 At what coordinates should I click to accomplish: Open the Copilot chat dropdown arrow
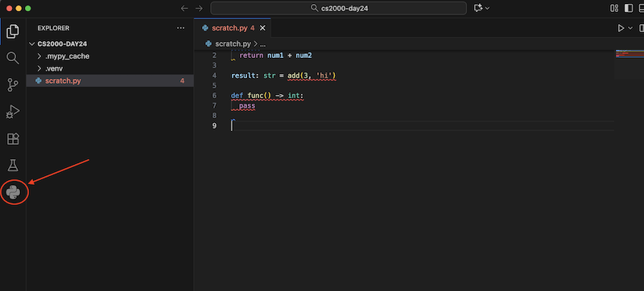488,8
